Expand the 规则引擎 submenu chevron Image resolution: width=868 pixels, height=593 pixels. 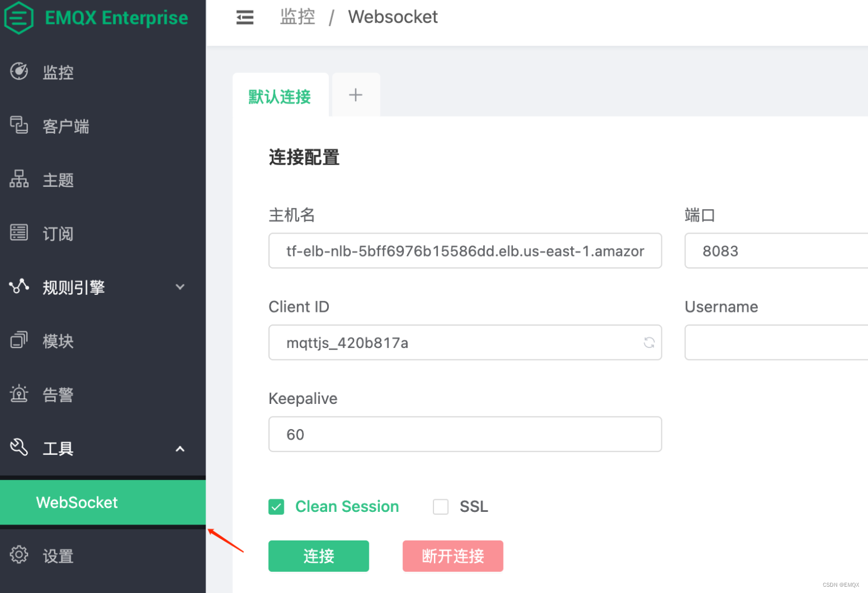click(x=180, y=287)
